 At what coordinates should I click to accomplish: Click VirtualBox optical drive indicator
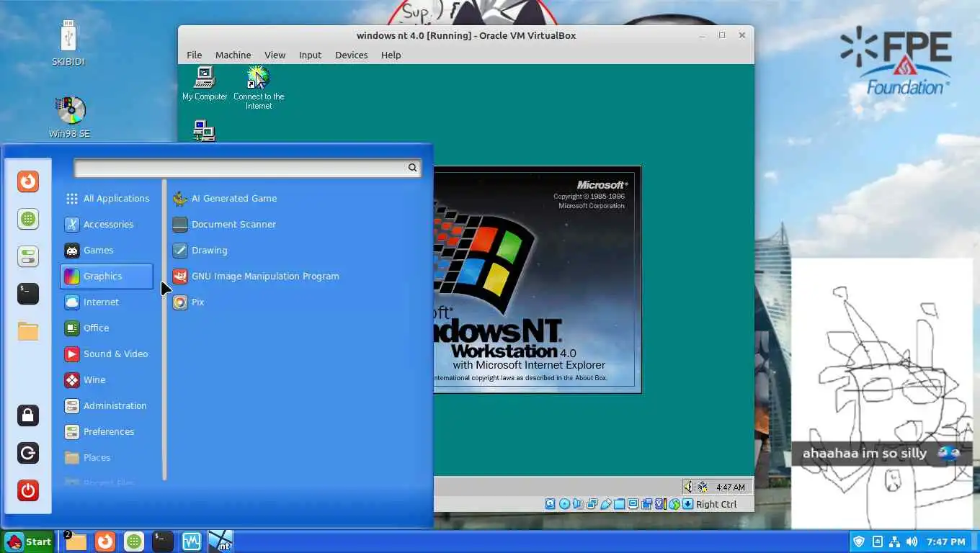coord(564,504)
